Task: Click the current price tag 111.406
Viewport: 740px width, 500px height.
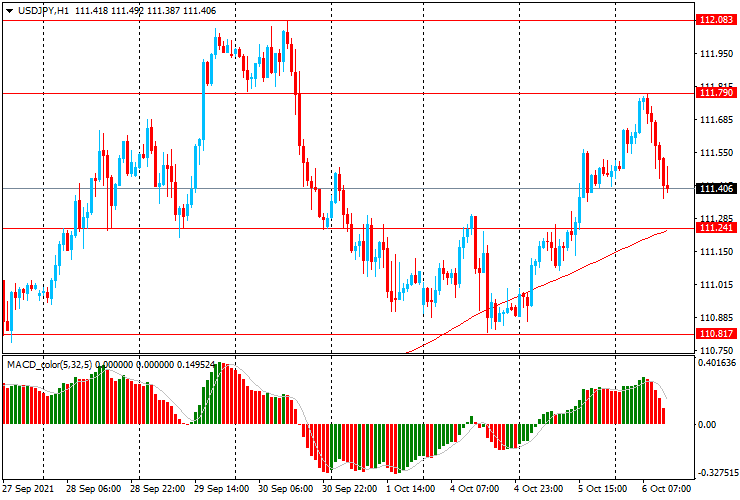Action: point(717,189)
